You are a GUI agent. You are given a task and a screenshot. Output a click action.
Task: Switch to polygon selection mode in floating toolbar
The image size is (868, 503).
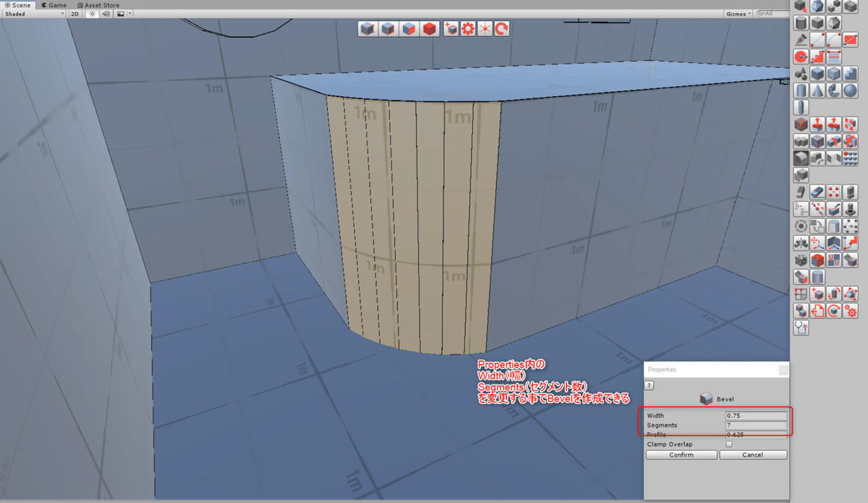409,29
